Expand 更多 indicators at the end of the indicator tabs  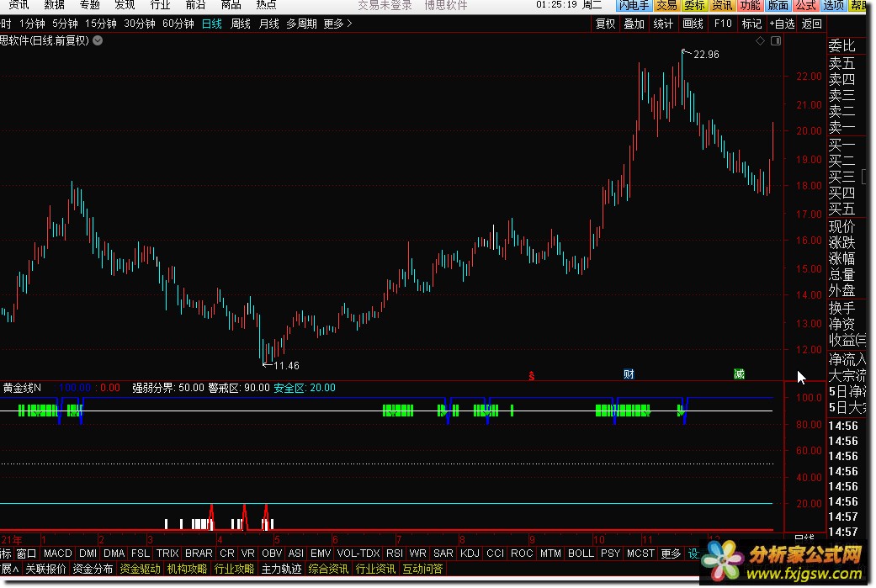671,554
